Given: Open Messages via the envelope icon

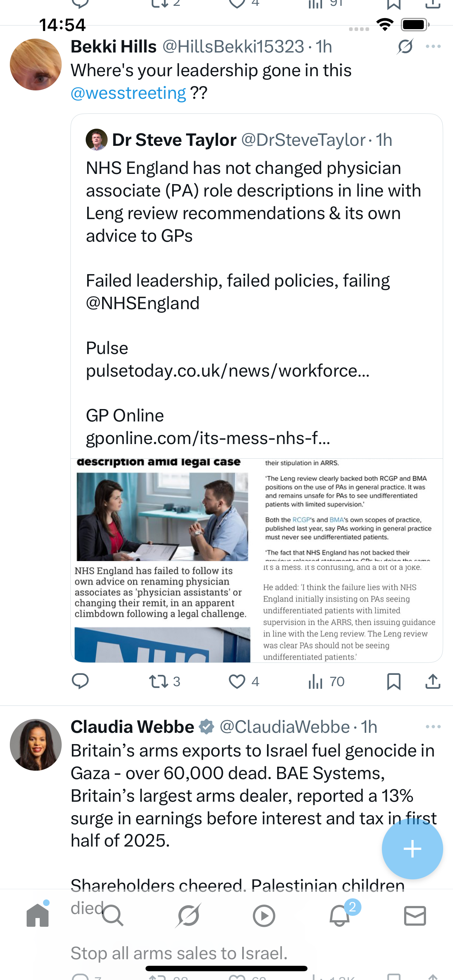Looking at the screenshot, I should [x=415, y=915].
